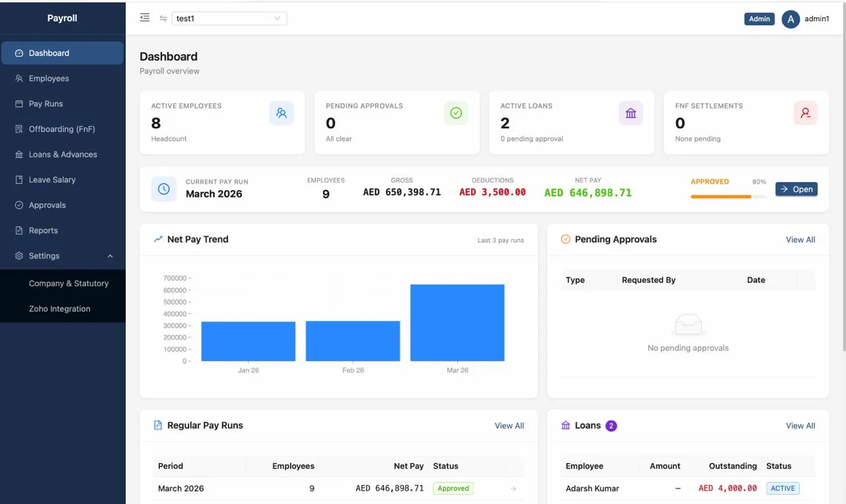
Task: Click the Admin role badge
Action: point(759,19)
